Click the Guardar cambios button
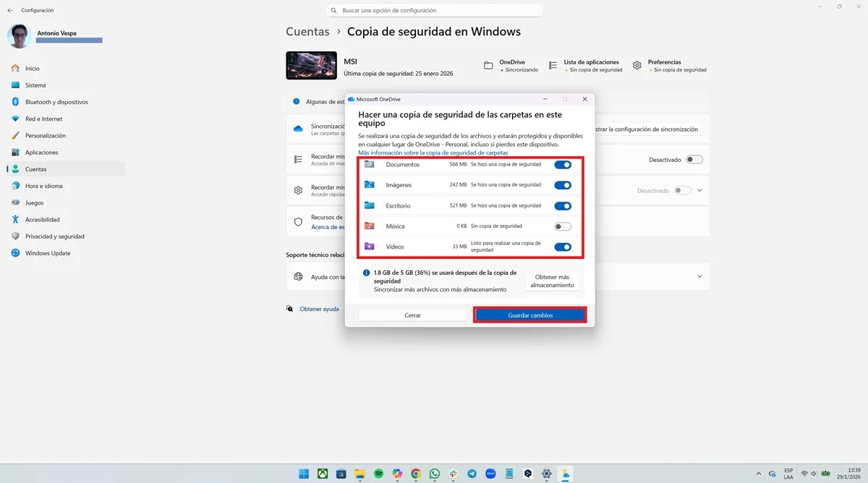Screen dimensions: 868x483 tap(530, 315)
